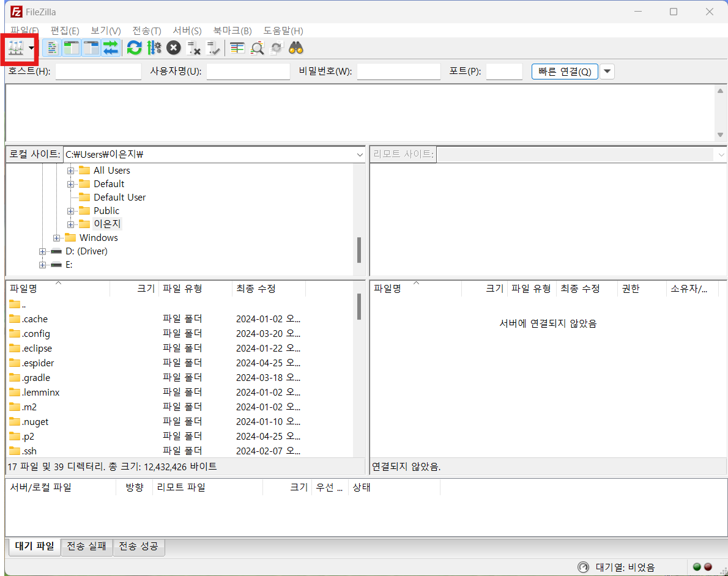This screenshot has height=576, width=728.
Task: Open the Site Manager dropdown arrow
Action: click(x=31, y=48)
